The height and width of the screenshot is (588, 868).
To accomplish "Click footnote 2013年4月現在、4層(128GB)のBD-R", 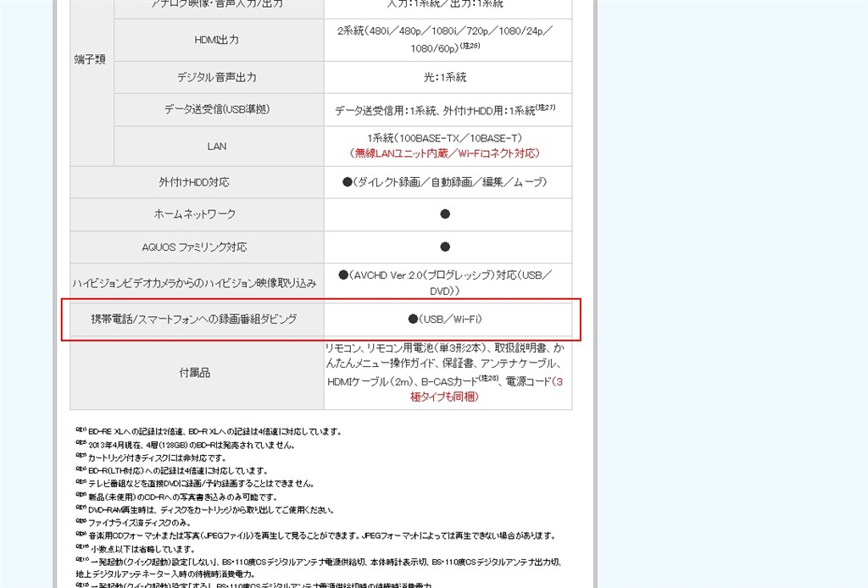I will pos(186,445).
